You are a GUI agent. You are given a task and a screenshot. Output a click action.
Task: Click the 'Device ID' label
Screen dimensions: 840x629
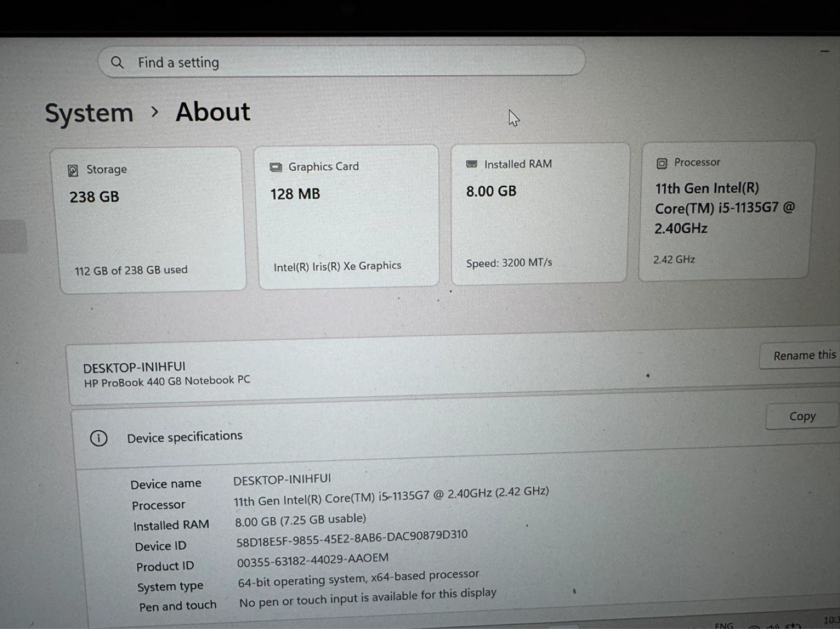[x=160, y=546]
